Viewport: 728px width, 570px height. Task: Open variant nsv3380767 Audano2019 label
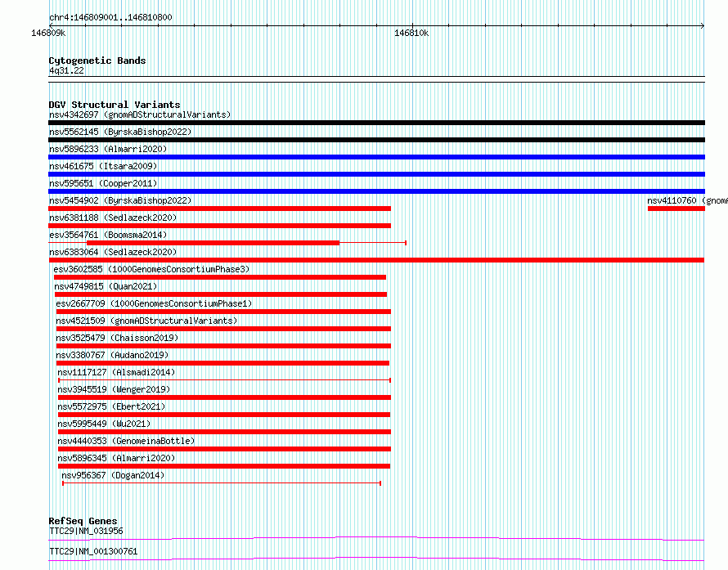112,355
